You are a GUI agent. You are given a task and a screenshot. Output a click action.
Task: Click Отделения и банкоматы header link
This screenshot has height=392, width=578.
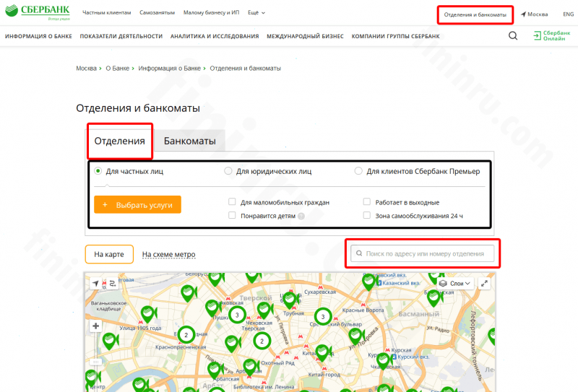475,14
